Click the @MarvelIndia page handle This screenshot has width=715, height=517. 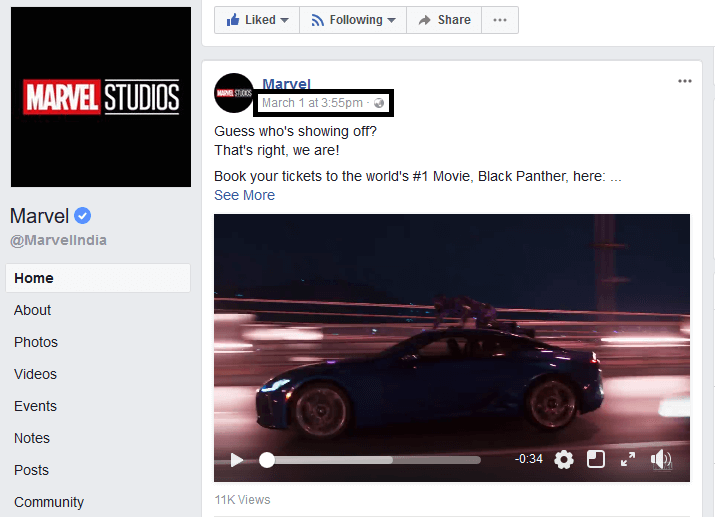(x=58, y=240)
